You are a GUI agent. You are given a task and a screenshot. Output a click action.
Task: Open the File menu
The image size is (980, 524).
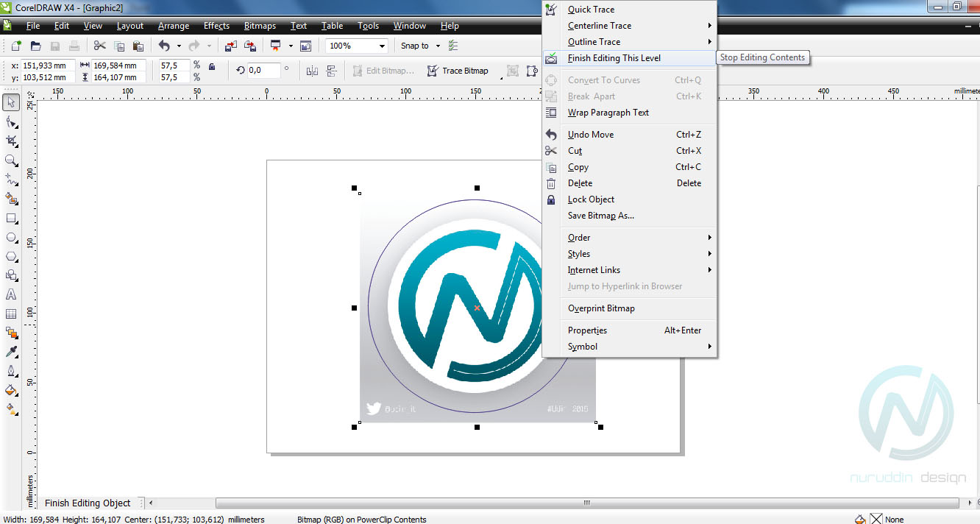pyautogui.click(x=33, y=26)
